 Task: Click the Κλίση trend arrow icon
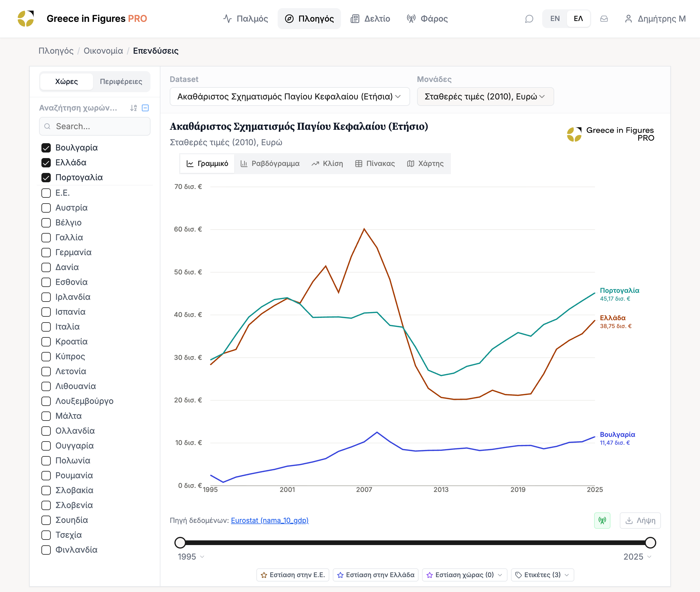(315, 164)
